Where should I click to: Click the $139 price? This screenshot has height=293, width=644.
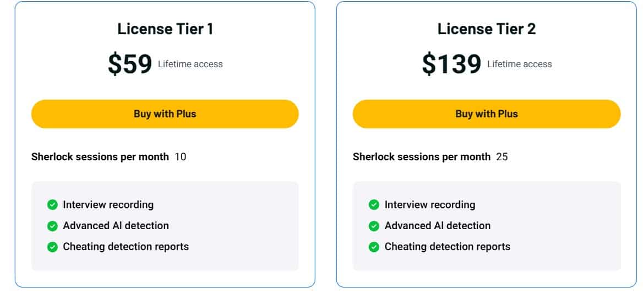tap(451, 64)
